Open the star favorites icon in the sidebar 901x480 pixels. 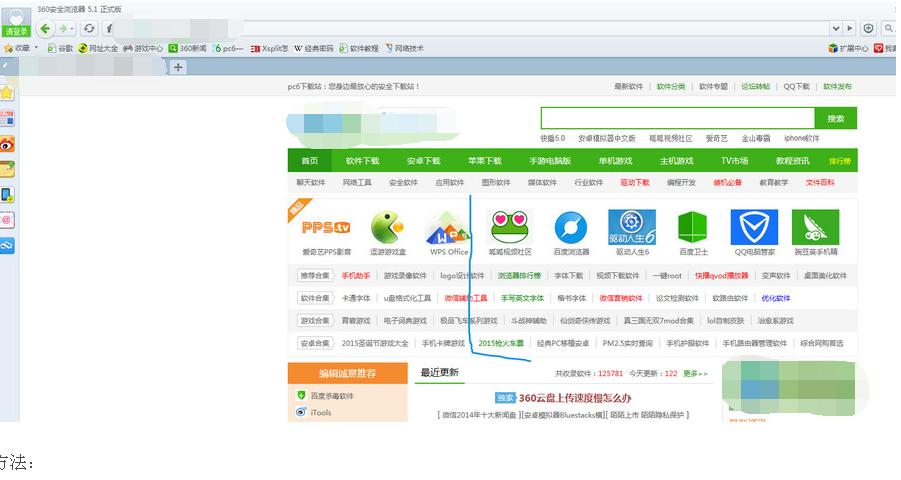click(x=7, y=93)
